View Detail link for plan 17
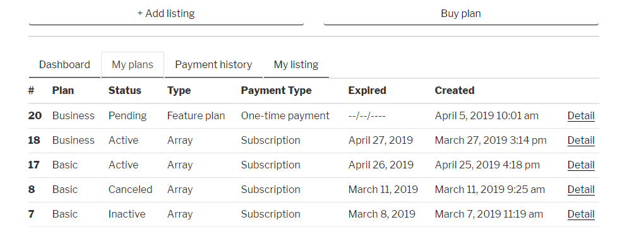The width and height of the screenshot is (644, 234). [x=581, y=165]
